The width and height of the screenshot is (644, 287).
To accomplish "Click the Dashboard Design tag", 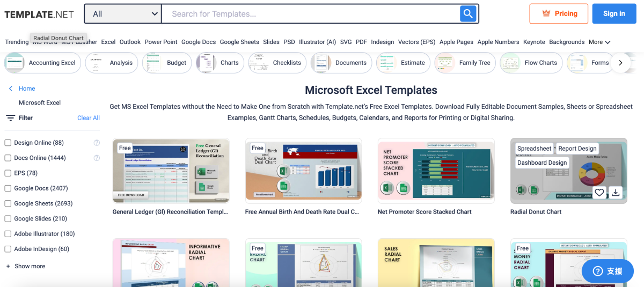I will pyautogui.click(x=542, y=163).
